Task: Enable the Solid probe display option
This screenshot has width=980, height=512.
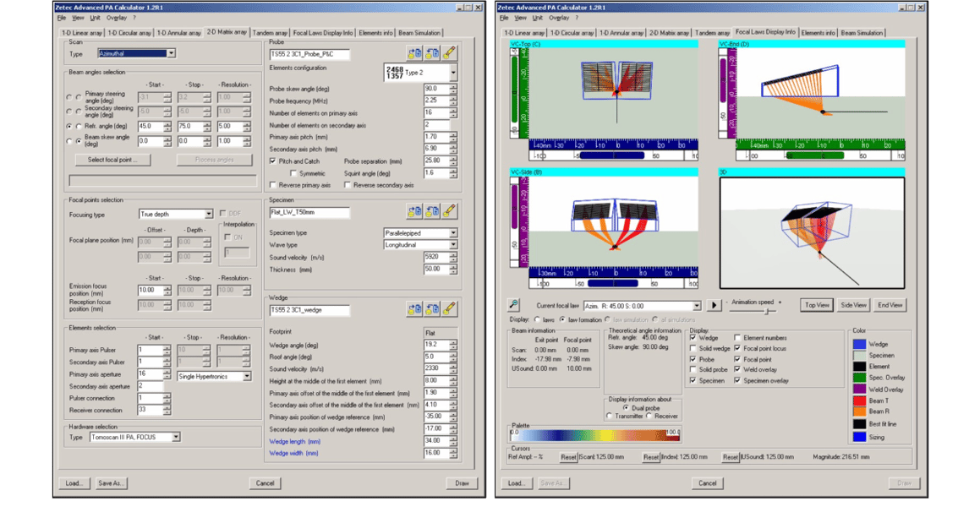Action: [693, 370]
